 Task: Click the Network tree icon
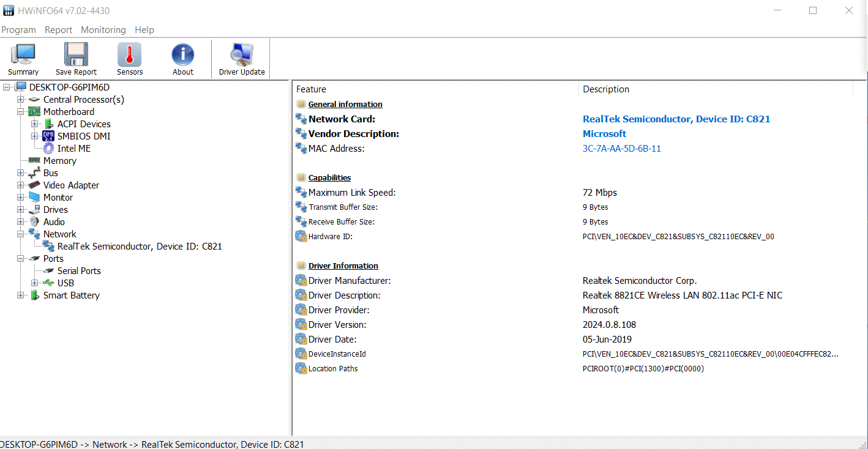pyautogui.click(x=34, y=234)
